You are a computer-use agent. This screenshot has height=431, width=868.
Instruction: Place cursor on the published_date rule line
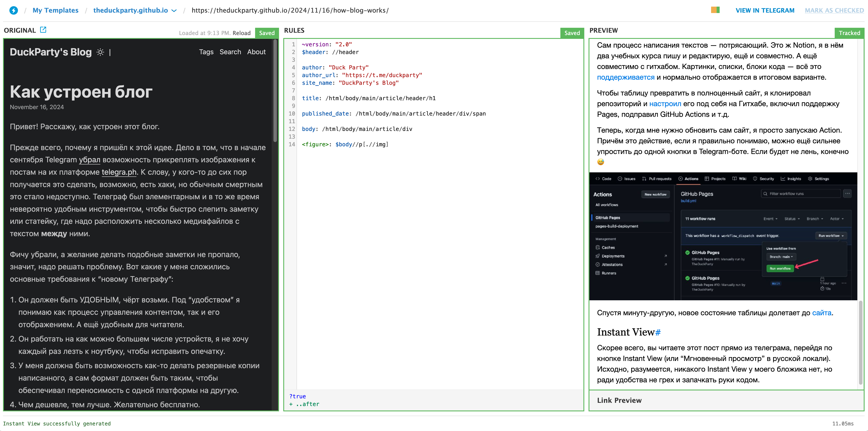click(394, 114)
